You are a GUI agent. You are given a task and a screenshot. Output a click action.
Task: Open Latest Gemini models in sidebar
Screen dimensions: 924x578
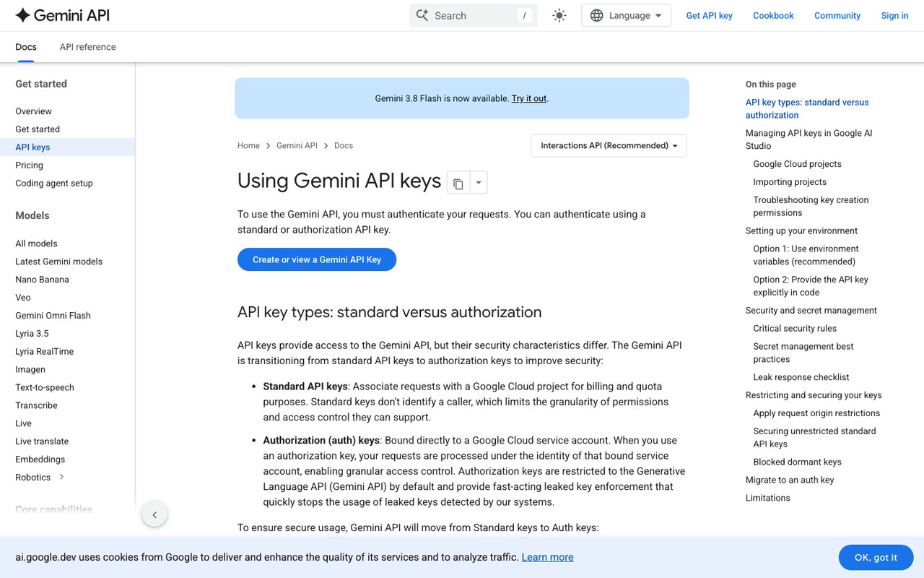click(x=58, y=262)
